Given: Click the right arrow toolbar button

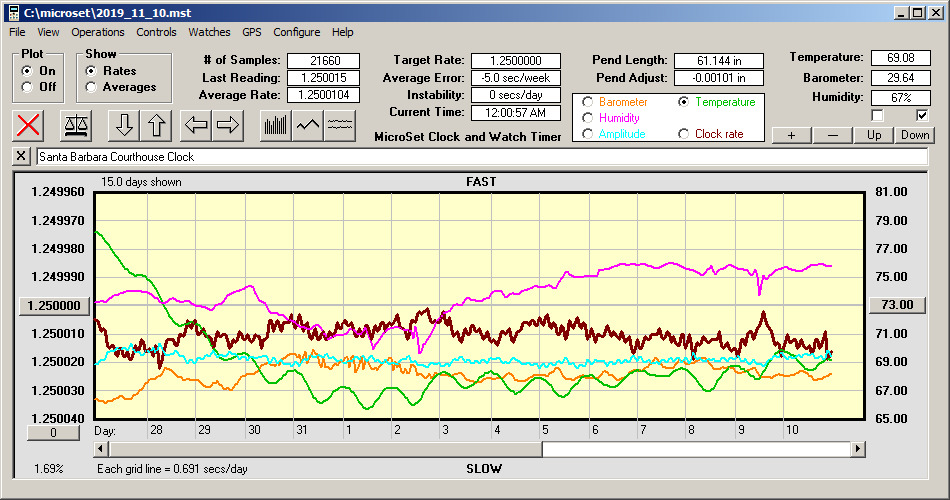Looking at the screenshot, I should (x=228, y=125).
